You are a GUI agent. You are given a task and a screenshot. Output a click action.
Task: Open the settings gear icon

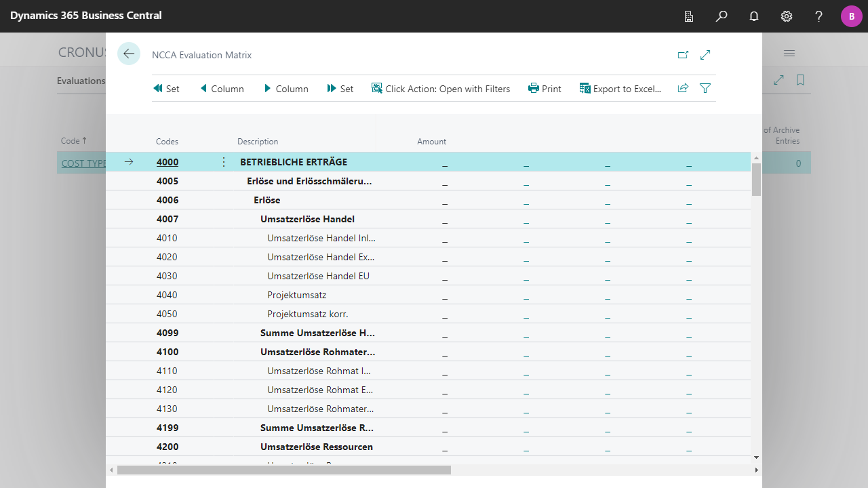[787, 16]
